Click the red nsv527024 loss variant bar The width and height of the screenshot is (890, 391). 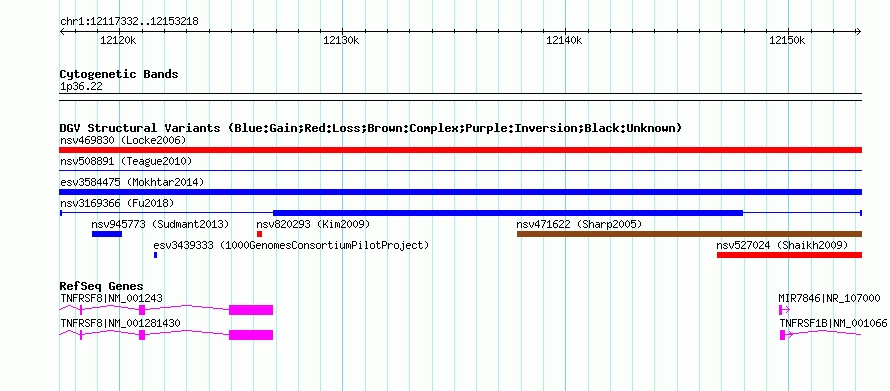tap(790, 255)
